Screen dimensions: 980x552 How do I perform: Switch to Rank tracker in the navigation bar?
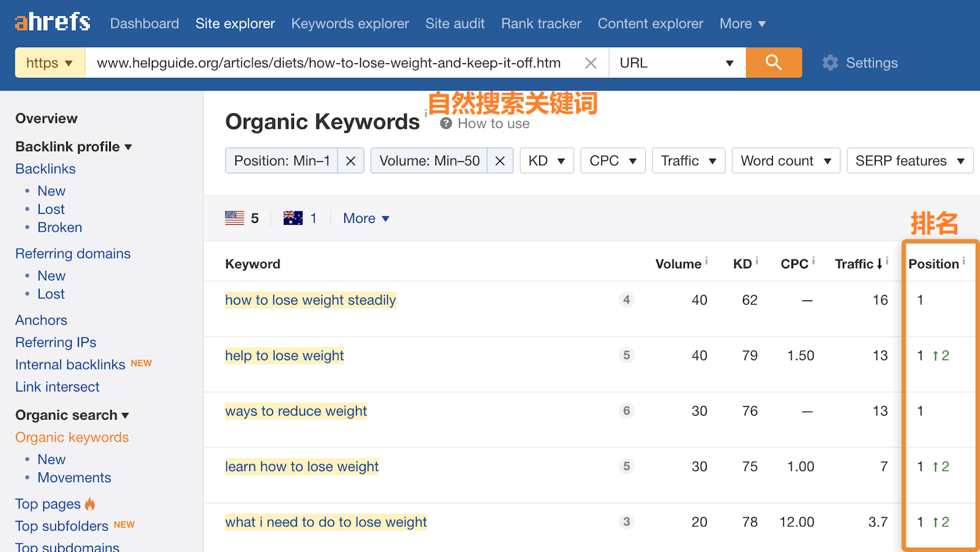click(x=540, y=23)
